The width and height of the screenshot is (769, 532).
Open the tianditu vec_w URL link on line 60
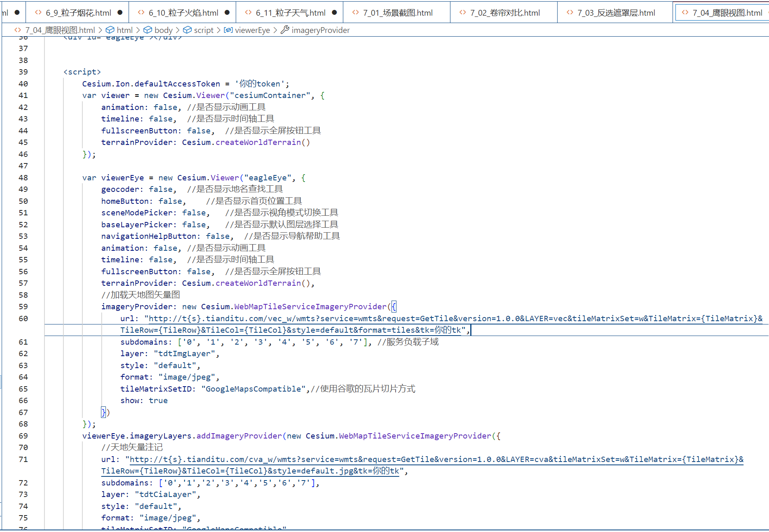coord(441,324)
